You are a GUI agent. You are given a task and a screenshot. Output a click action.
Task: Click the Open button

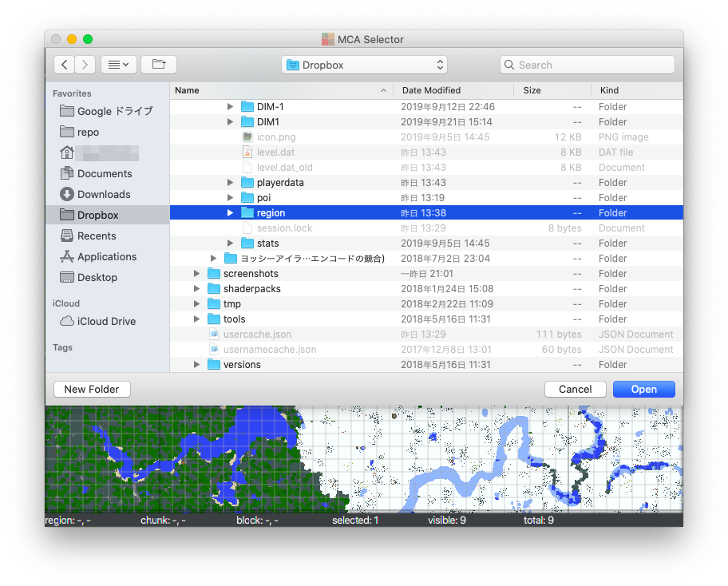point(643,389)
